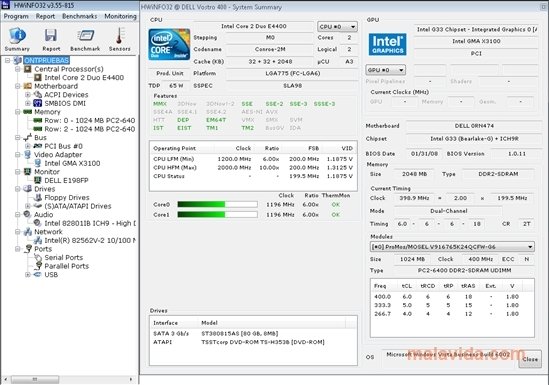The height and width of the screenshot is (385, 549).
Task: Open the Benchmarks menu
Action: coord(79,16)
